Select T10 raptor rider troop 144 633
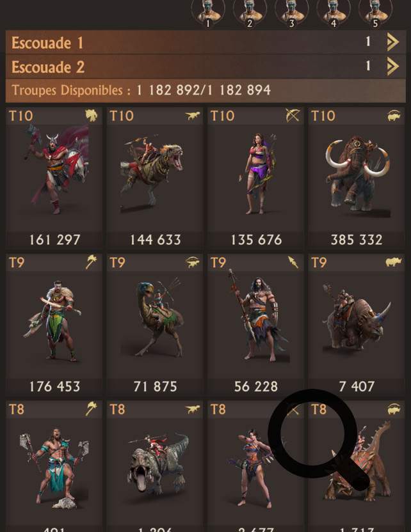This screenshot has height=532, width=411. [x=155, y=178]
